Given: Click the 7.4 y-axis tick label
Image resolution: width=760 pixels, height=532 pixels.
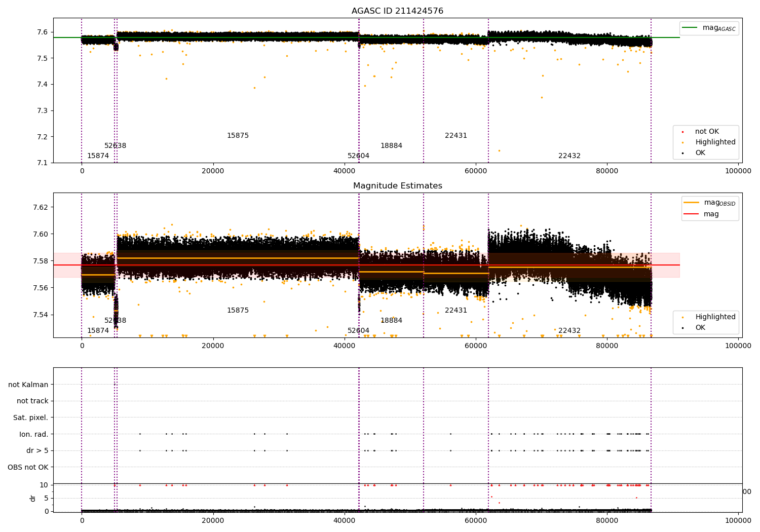Looking at the screenshot, I should coord(43,85).
